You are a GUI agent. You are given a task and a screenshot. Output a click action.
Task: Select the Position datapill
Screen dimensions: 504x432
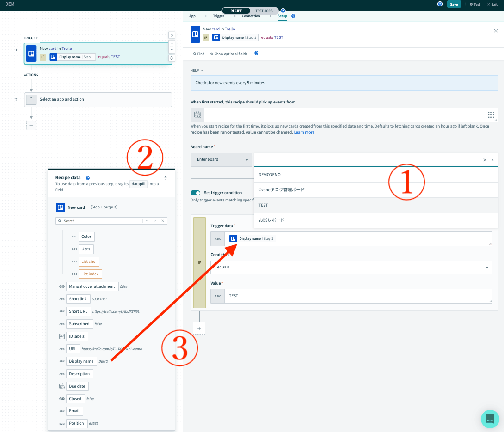(x=76, y=423)
